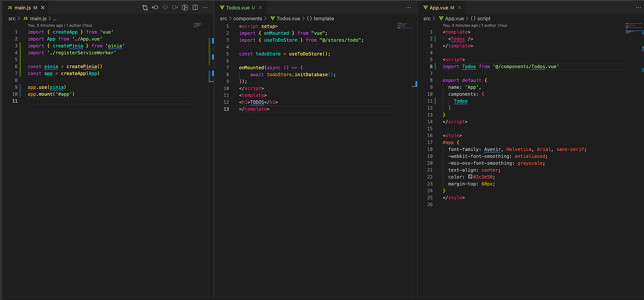Open More Actions menu in Todos.vue group
The width and height of the screenshot is (644, 300).
coord(408,8)
